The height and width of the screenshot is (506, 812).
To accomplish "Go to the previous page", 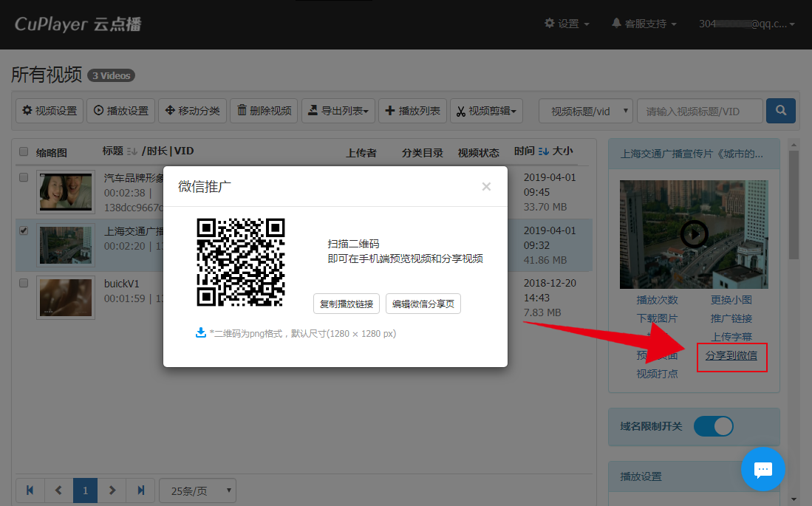I will pyautogui.click(x=58, y=490).
